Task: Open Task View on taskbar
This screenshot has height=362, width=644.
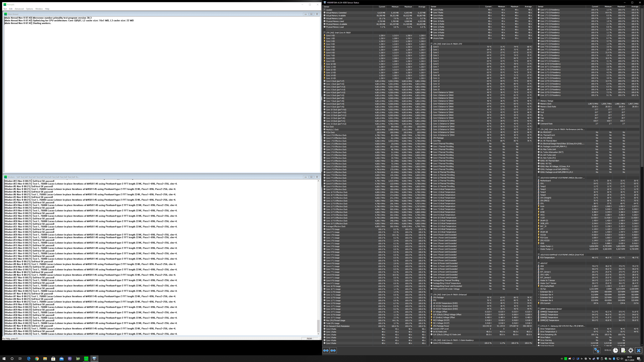Action: 20,358
